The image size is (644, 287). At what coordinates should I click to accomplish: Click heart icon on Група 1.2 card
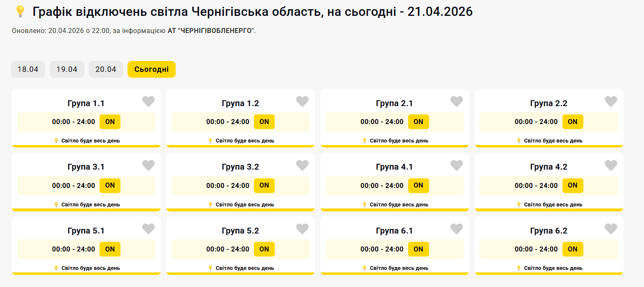pos(302,102)
